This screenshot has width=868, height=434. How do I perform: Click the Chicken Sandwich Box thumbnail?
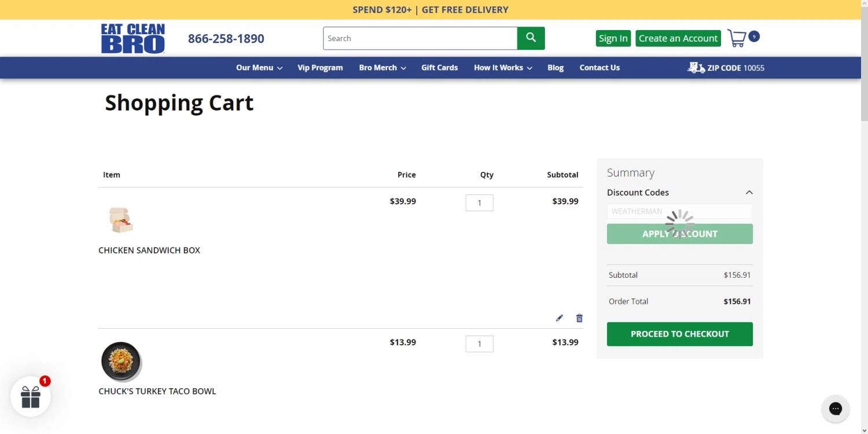click(121, 220)
